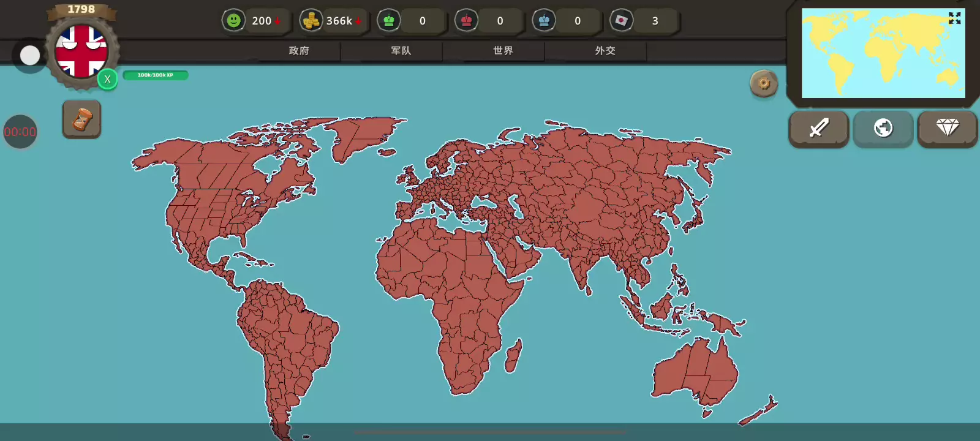Viewport: 980px width, 441px height.
Task: Click the green crown counter icon
Action: pyautogui.click(x=389, y=21)
